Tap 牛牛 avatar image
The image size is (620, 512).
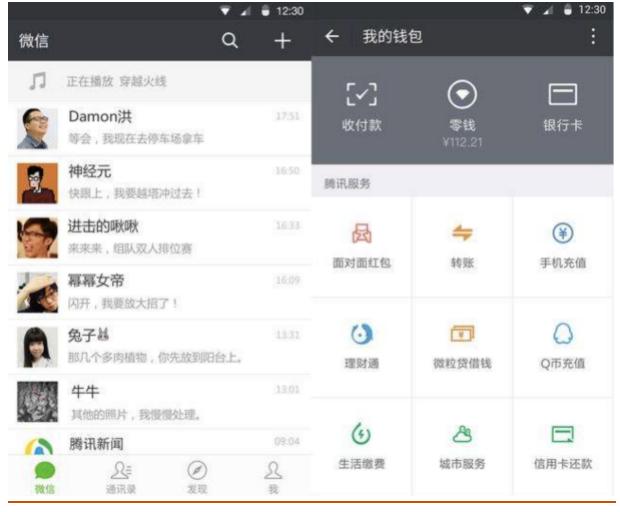37,402
